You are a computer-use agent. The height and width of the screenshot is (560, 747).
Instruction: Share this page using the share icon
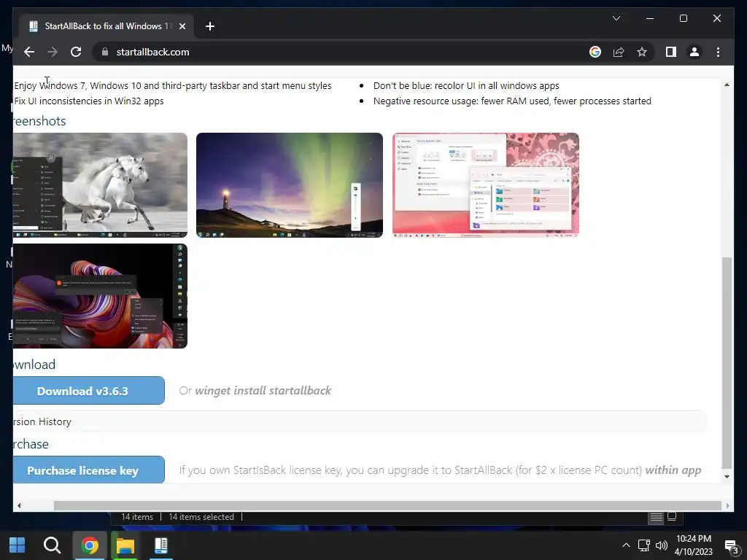pyautogui.click(x=619, y=52)
